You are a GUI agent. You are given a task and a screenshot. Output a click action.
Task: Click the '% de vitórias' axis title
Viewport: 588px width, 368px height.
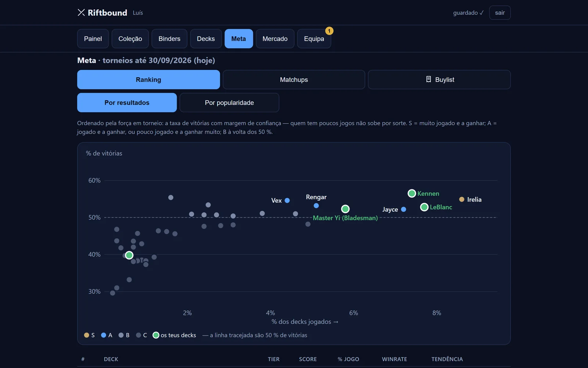coord(104,153)
